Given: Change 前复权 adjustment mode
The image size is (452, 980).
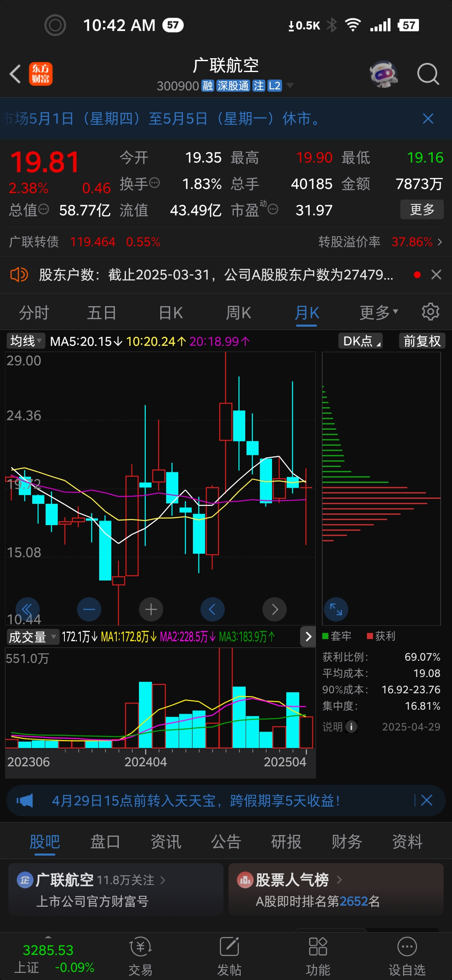Looking at the screenshot, I should [422, 341].
